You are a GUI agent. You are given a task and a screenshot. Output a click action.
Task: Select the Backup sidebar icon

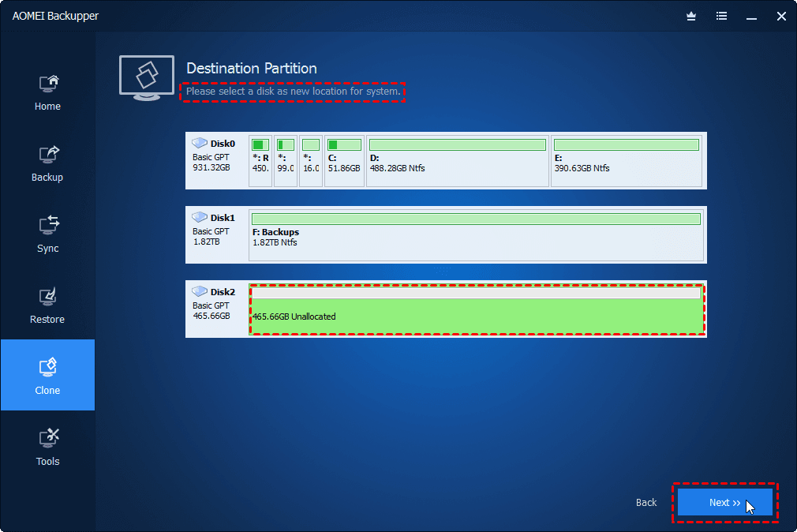click(47, 155)
